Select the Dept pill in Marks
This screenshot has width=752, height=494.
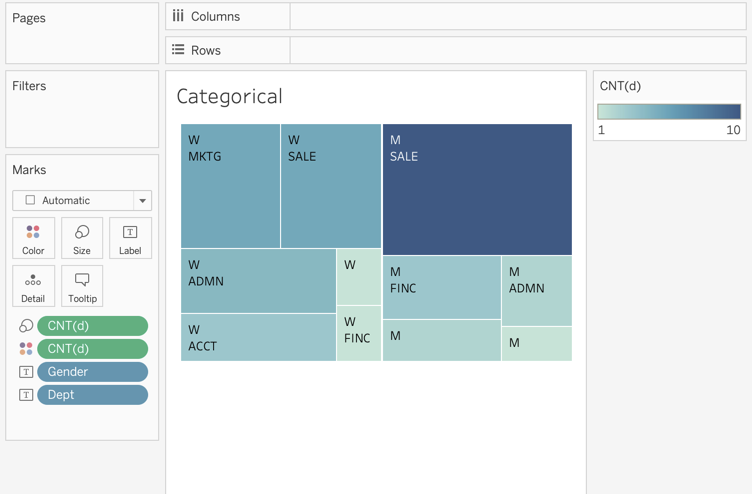coord(92,395)
